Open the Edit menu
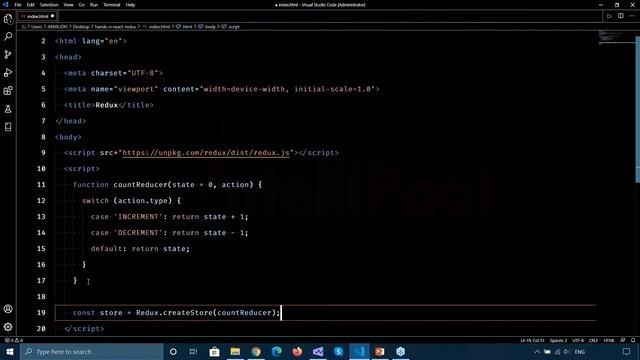 tap(31, 5)
